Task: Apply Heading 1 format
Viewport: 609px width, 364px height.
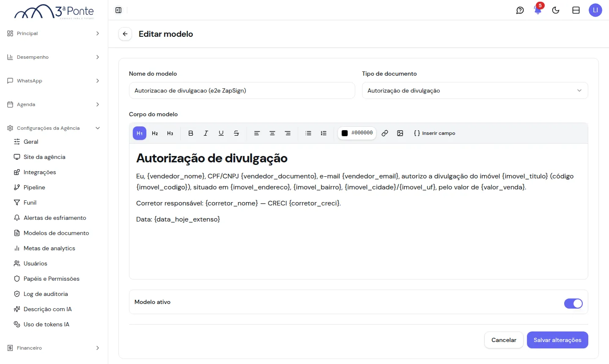Action: pyautogui.click(x=140, y=133)
